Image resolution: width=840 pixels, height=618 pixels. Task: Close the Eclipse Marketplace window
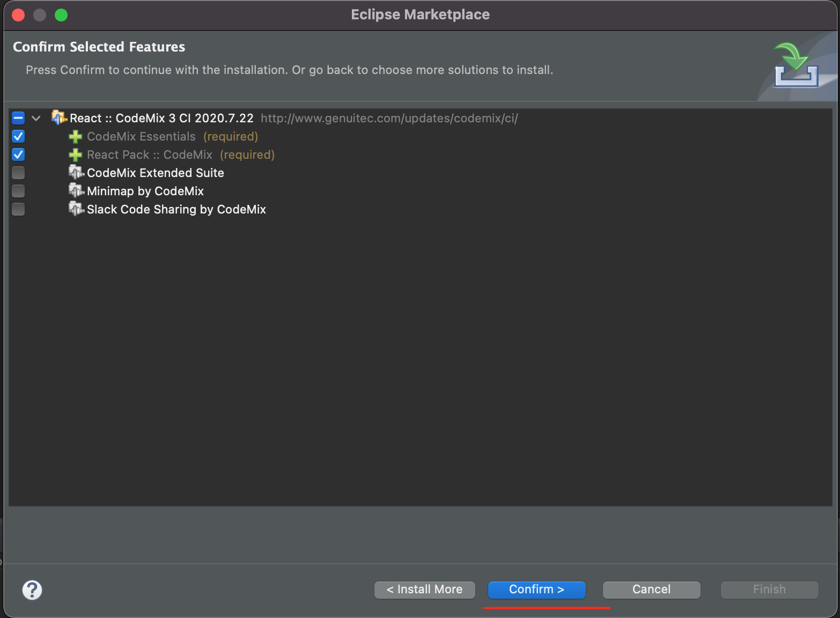18,15
